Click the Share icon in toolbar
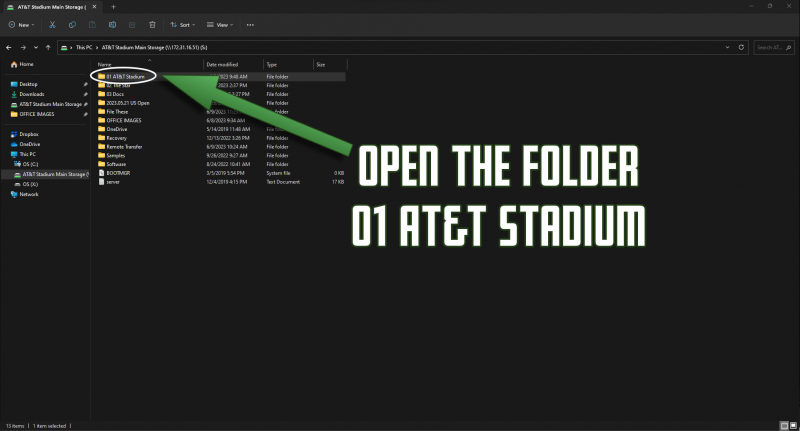The width and height of the screenshot is (800, 431). click(x=132, y=24)
